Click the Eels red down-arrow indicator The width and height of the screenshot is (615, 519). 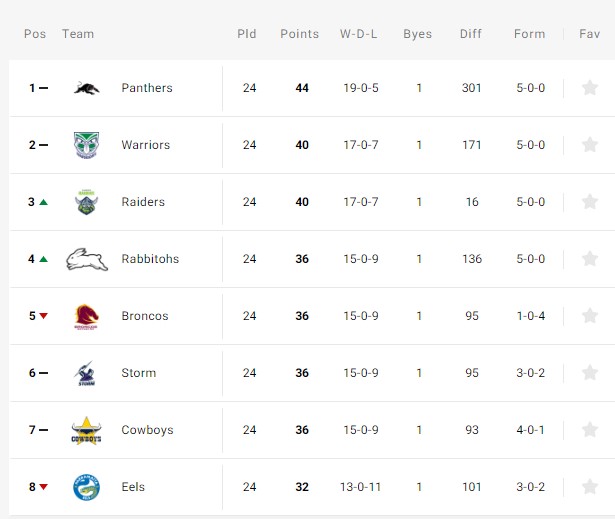tap(44, 487)
